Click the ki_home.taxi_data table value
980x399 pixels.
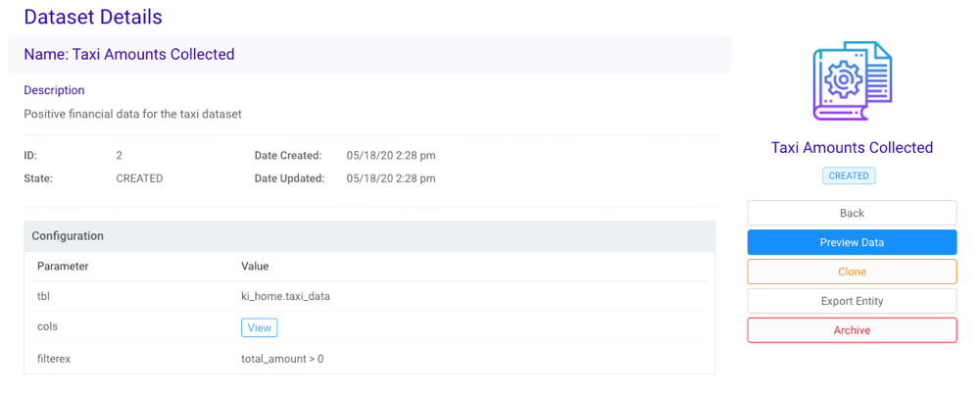(x=285, y=296)
